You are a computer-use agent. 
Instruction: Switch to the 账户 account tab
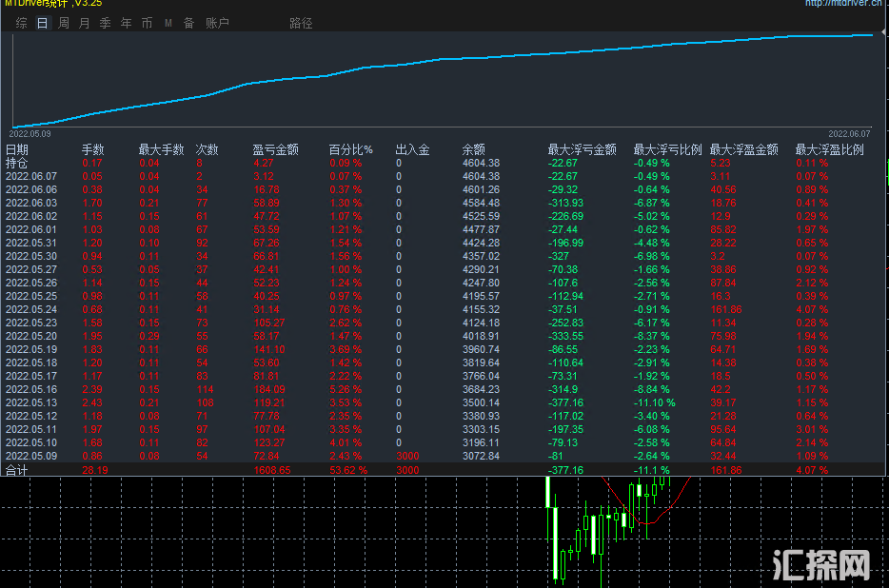[x=217, y=23]
